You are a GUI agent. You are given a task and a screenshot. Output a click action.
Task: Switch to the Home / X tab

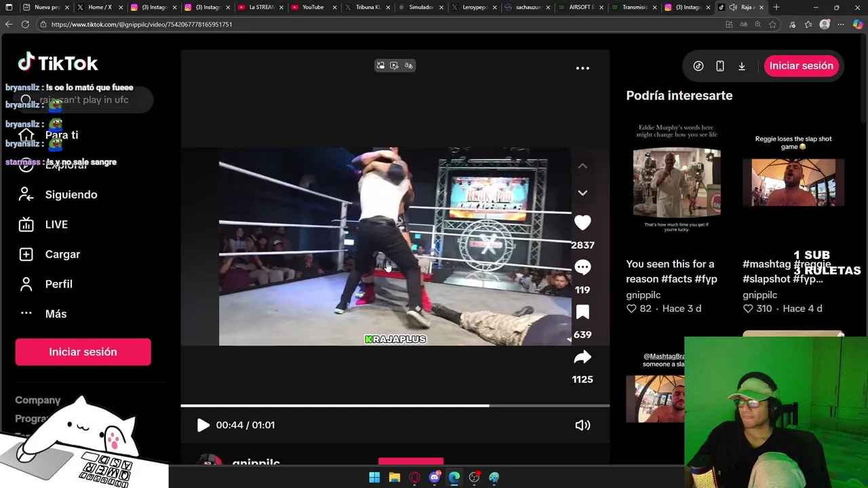coord(100,7)
